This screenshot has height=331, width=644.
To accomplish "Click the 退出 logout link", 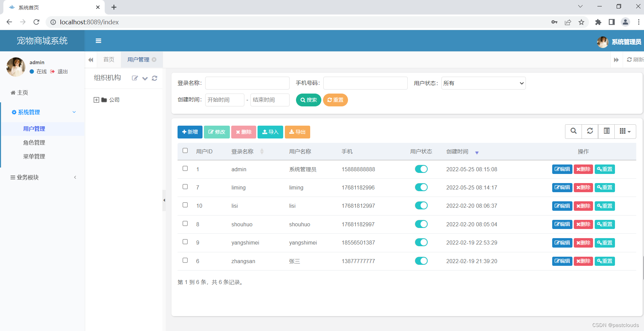I will click(59, 72).
